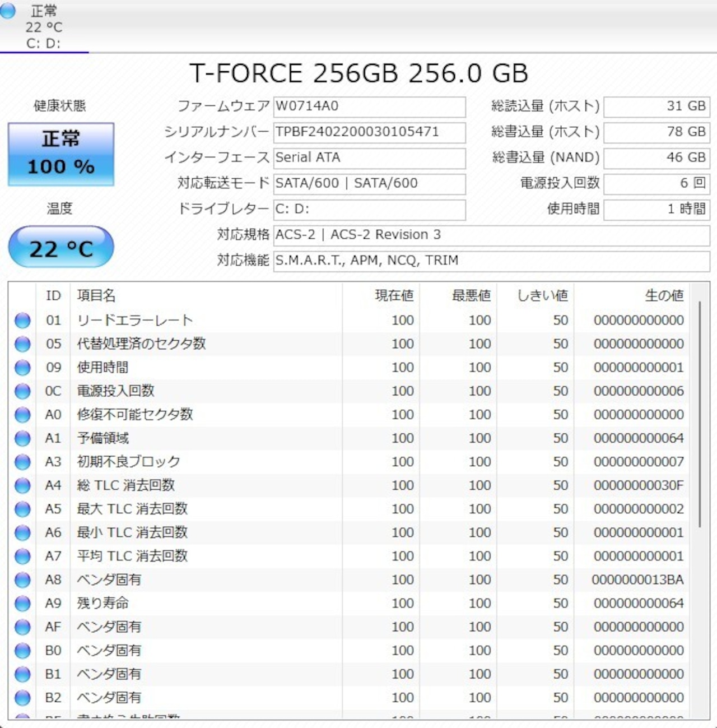
Task: Click the status orb for row 09 使用時間
Action: click(22, 368)
